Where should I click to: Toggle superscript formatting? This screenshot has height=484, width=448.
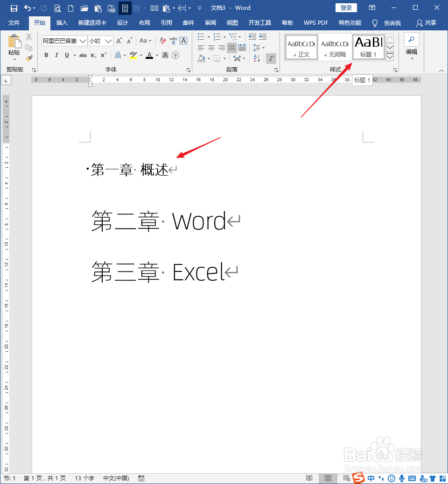pos(104,55)
